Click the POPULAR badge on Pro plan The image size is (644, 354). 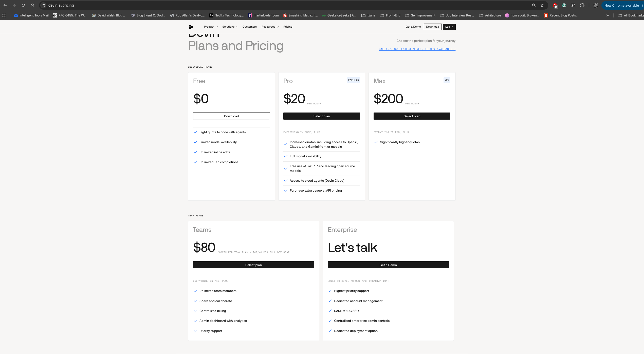pos(353,80)
